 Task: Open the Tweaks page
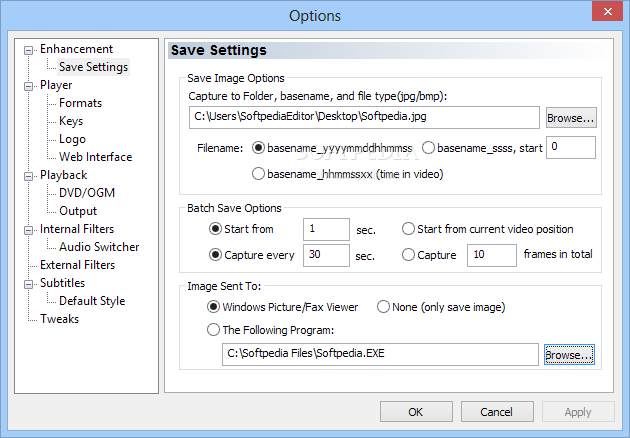click(x=59, y=319)
